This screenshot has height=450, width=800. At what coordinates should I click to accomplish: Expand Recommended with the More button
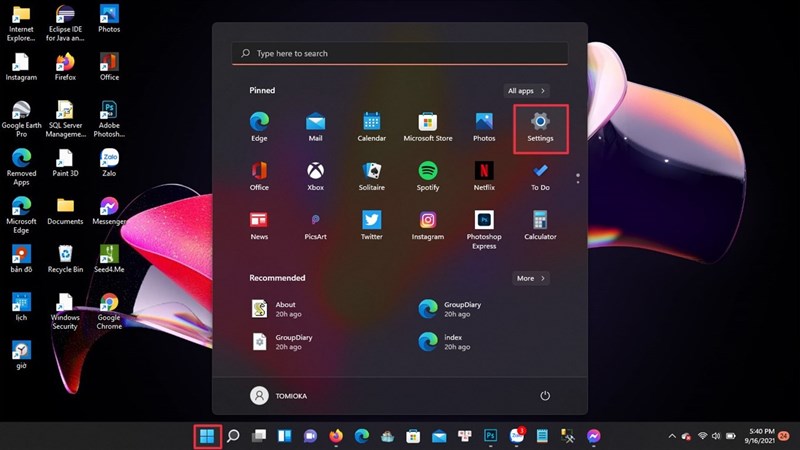530,278
